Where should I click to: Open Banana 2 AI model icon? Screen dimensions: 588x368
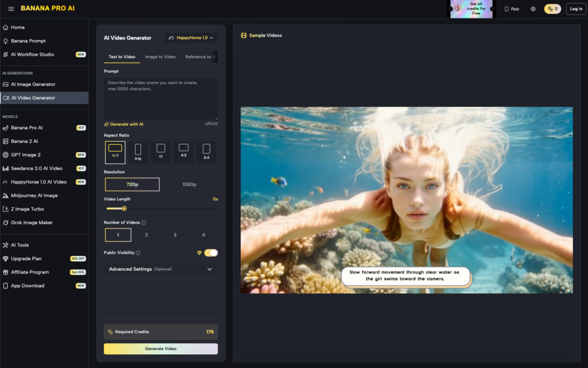pos(6,141)
